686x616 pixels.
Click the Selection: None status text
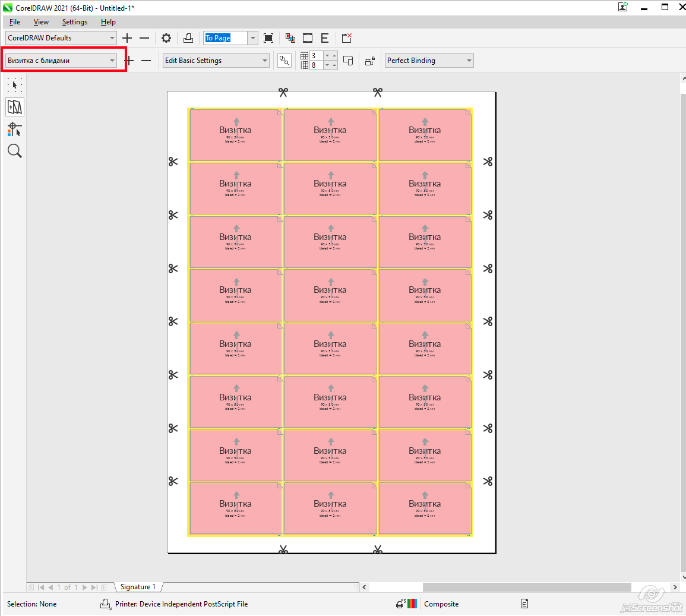click(31, 604)
